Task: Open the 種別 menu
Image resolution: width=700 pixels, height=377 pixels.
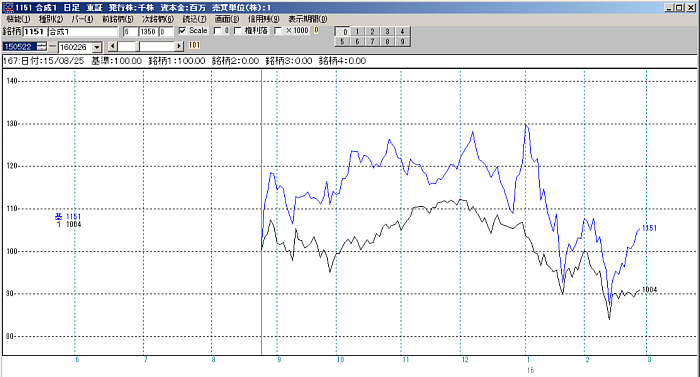Action: (x=51, y=19)
